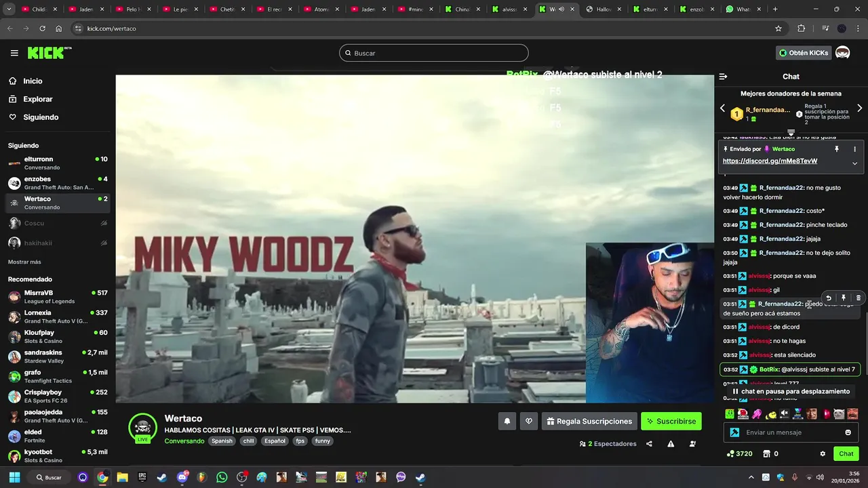868x488 pixels.
Task: Open offline channel Coscu
Action: tap(58, 223)
